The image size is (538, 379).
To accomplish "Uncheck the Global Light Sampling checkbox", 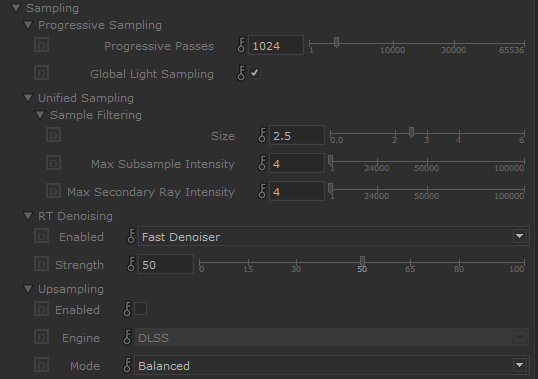I will (255, 73).
